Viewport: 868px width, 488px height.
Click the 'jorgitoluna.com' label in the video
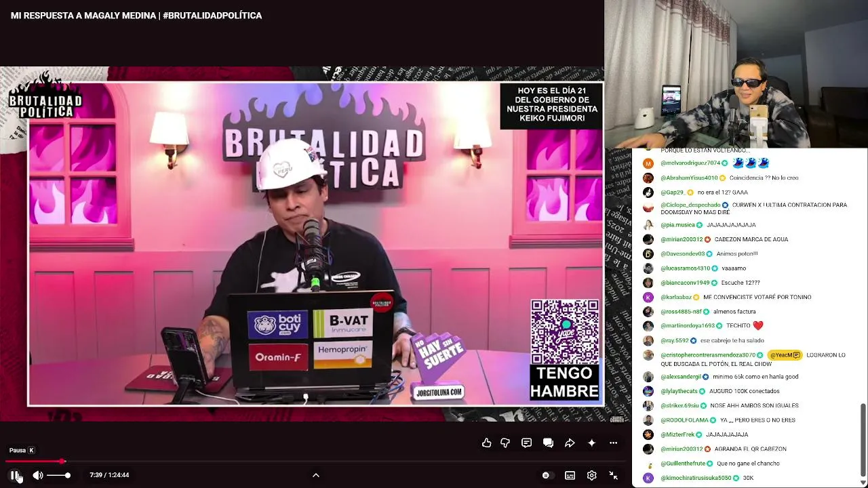click(x=438, y=392)
